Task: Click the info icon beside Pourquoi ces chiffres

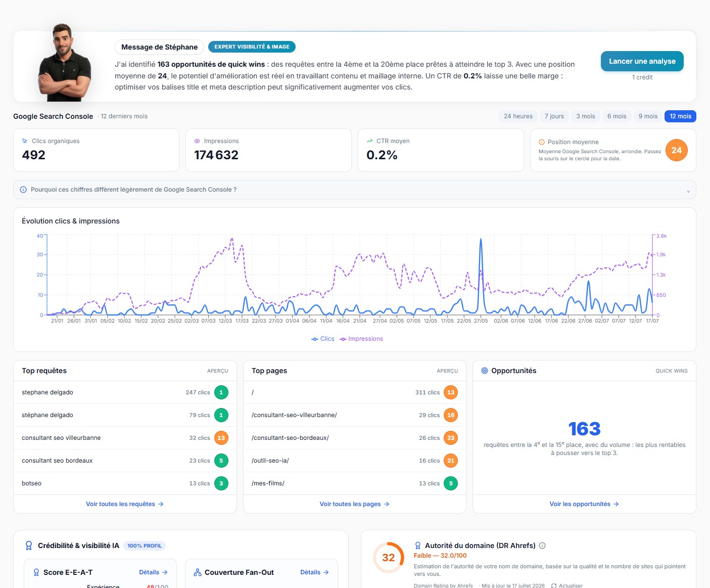Action: (x=23, y=190)
